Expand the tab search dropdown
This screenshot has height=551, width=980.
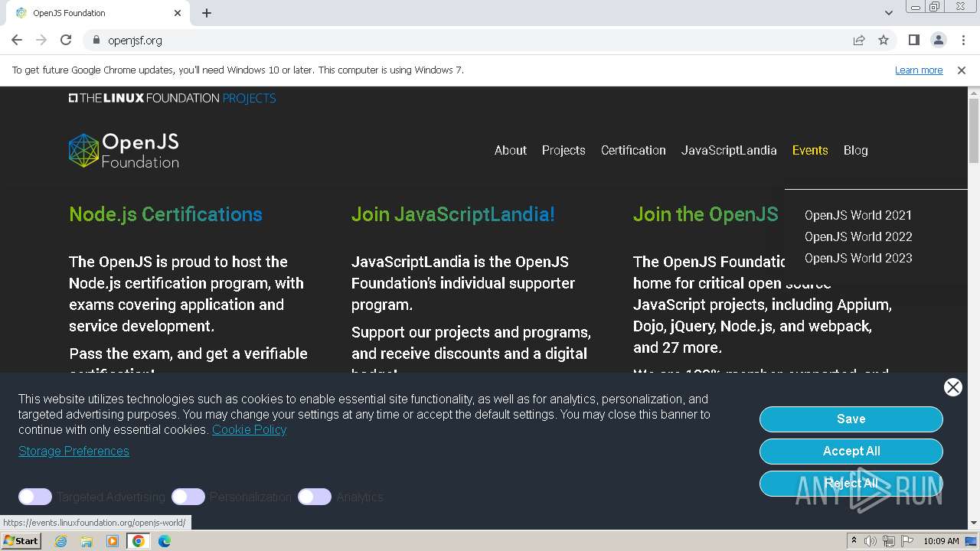[888, 13]
